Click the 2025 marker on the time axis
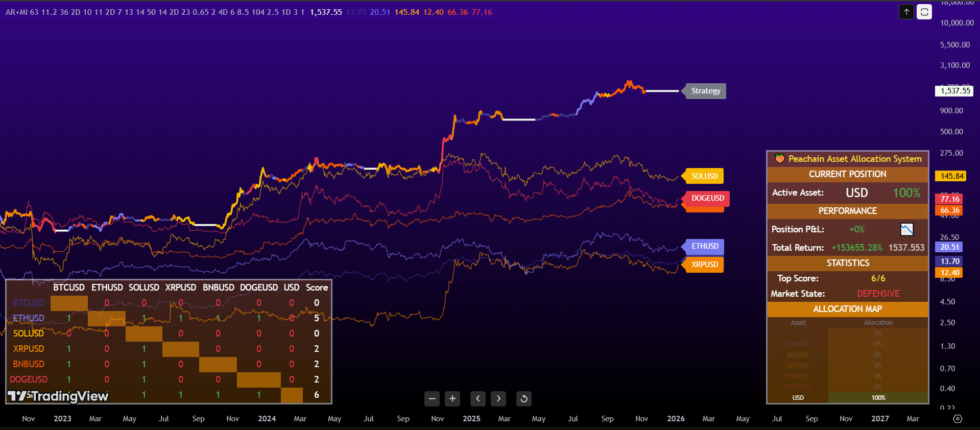 pyautogui.click(x=471, y=419)
